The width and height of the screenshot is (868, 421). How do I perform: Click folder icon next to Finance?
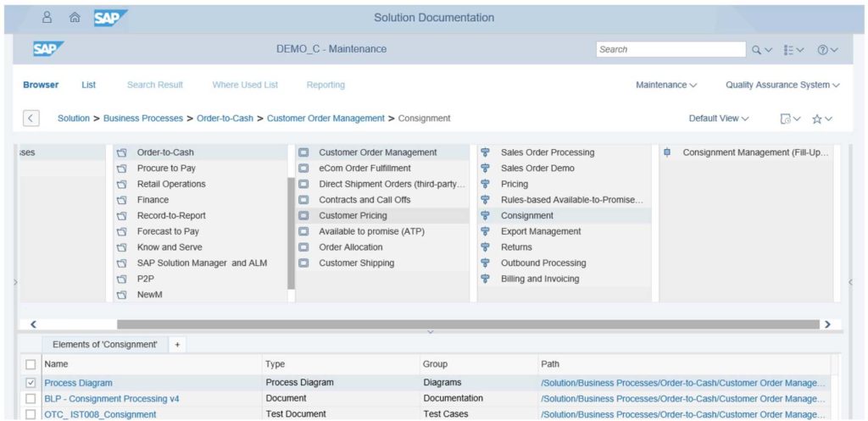[x=122, y=200]
